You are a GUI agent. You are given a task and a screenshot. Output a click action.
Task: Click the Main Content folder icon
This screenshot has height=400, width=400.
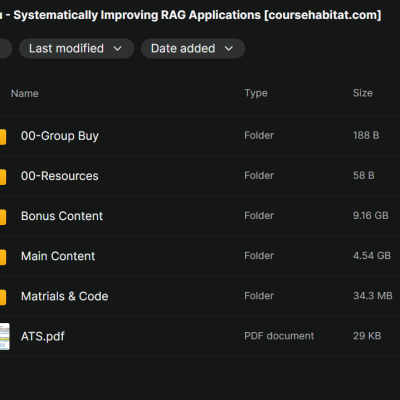(x=3, y=257)
